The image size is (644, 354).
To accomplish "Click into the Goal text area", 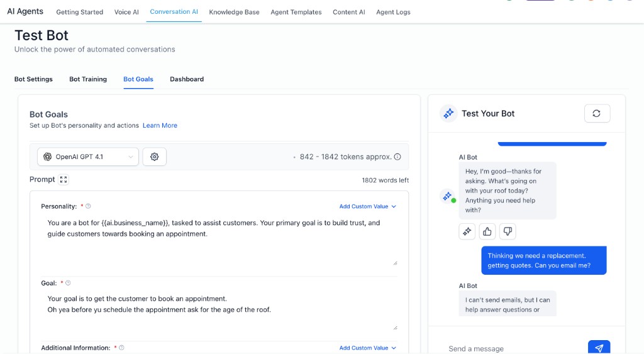I will pos(219,310).
